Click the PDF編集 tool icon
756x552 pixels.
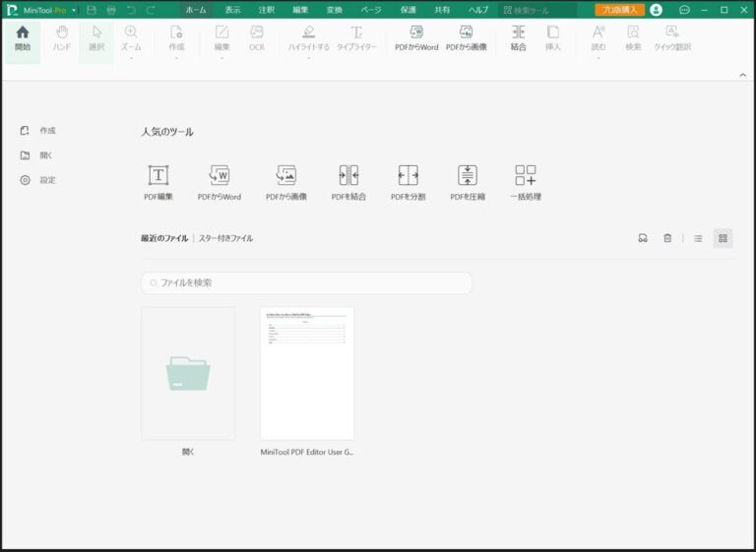(157, 175)
